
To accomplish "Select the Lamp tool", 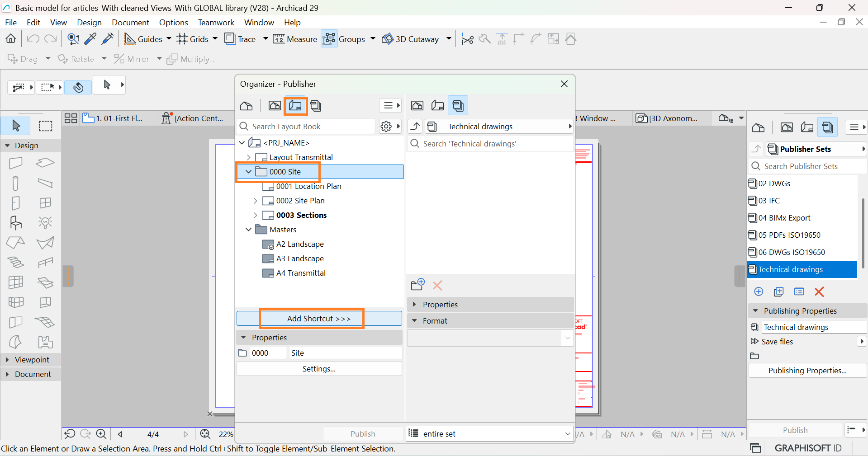I will tap(45, 223).
